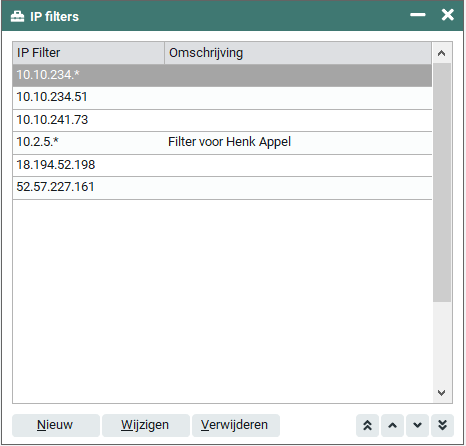Screen dimensions: 466x446
Task: Select the 10.10.234.* filter row
Action: coord(222,75)
